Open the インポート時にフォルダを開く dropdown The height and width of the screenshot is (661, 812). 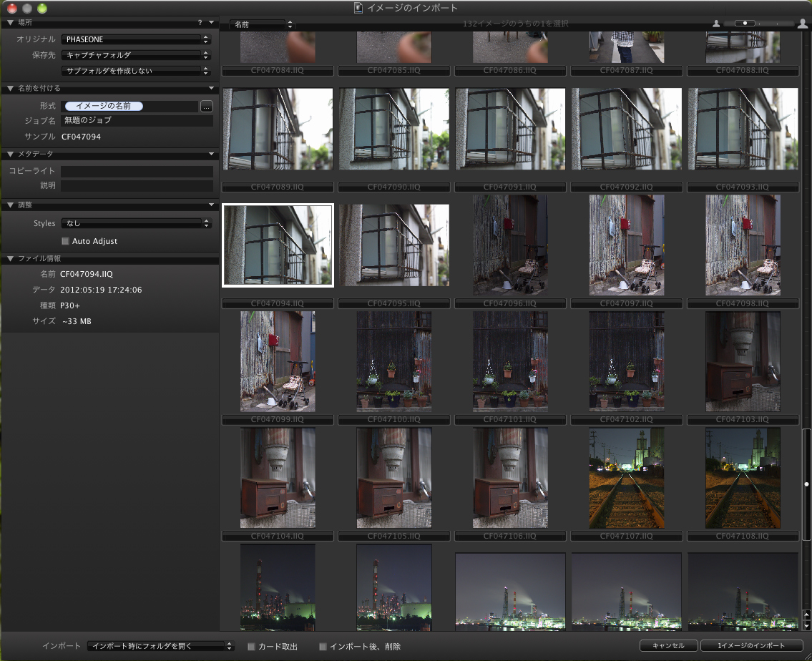pyautogui.click(x=160, y=646)
